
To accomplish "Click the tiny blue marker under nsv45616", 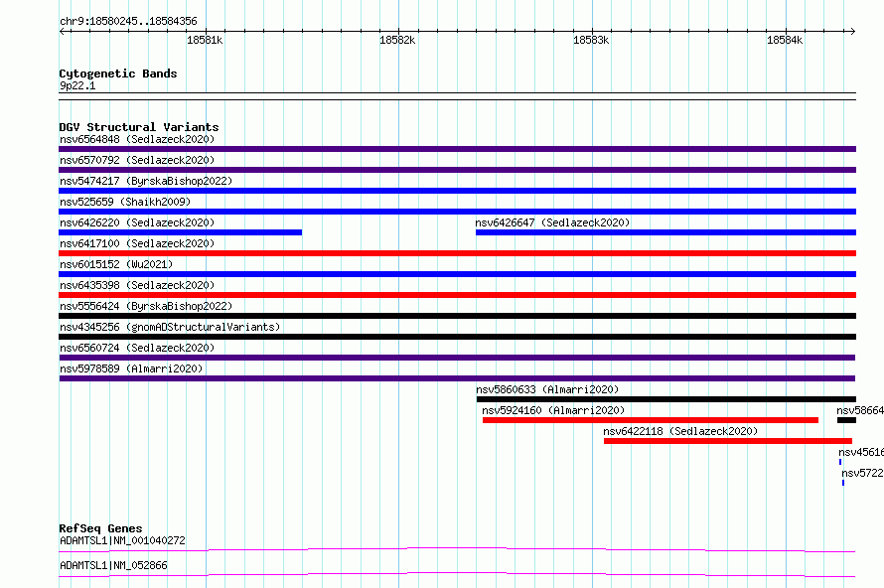I will pyautogui.click(x=840, y=462).
